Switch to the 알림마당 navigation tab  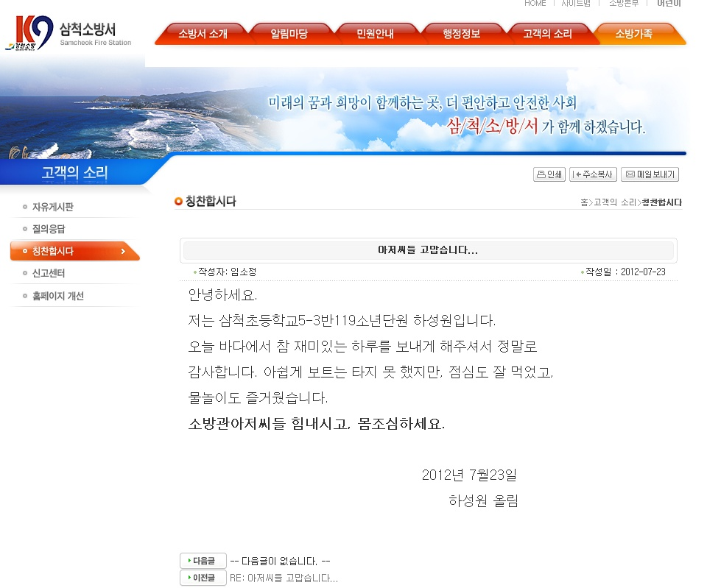pyautogui.click(x=290, y=32)
